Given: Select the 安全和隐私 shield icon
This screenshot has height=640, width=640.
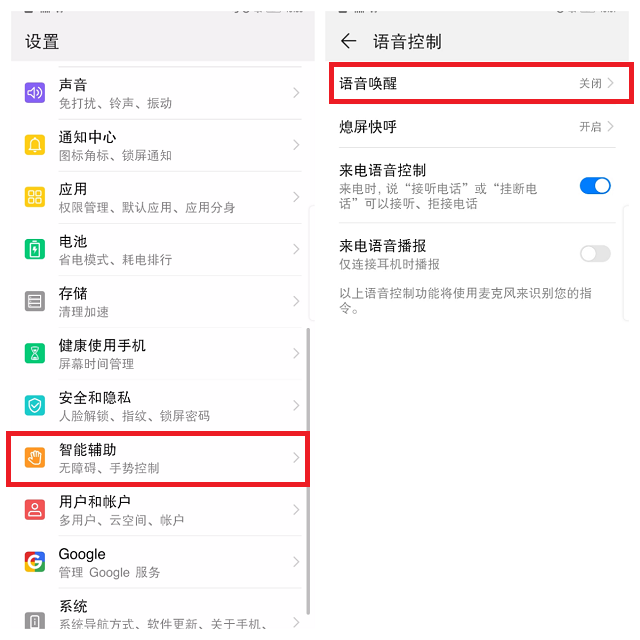Looking at the screenshot, I should click(x=35, y=405).
